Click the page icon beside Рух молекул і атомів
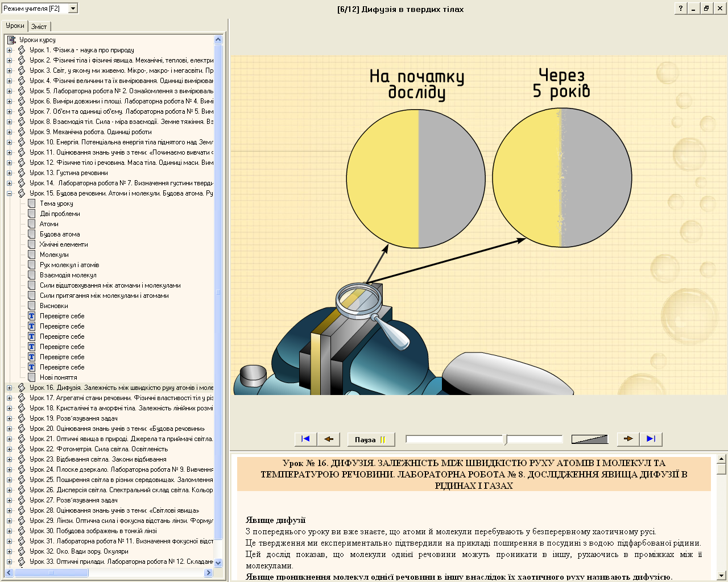 (32, 265)
